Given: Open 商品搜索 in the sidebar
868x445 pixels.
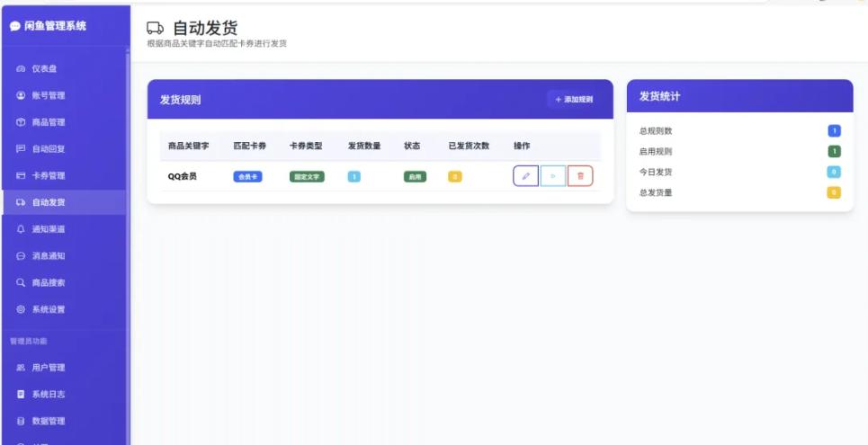Looking at the screenshot, I should [64, 282].
